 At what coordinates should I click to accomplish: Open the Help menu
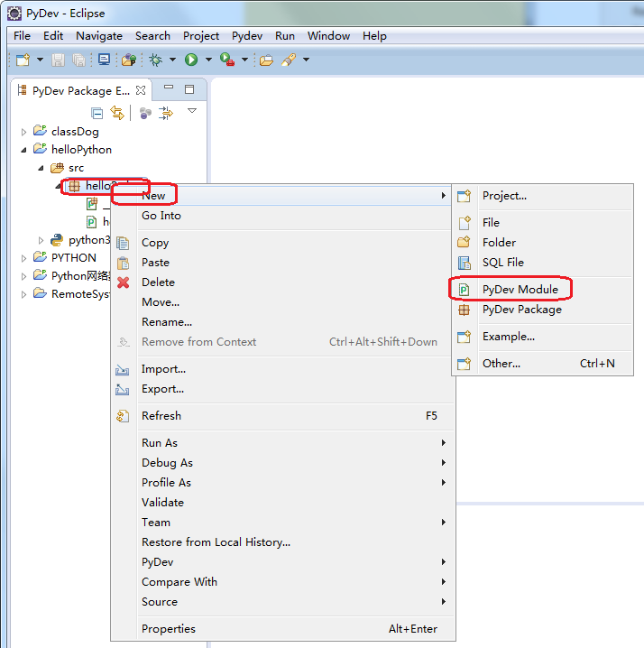(x=374, y=36)
